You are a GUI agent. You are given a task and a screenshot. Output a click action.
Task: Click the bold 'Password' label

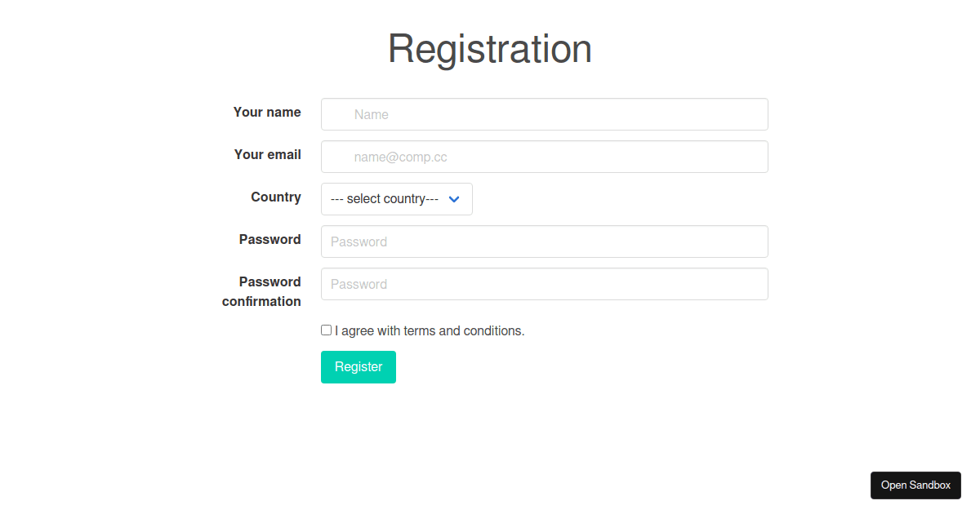pos(269,240)
